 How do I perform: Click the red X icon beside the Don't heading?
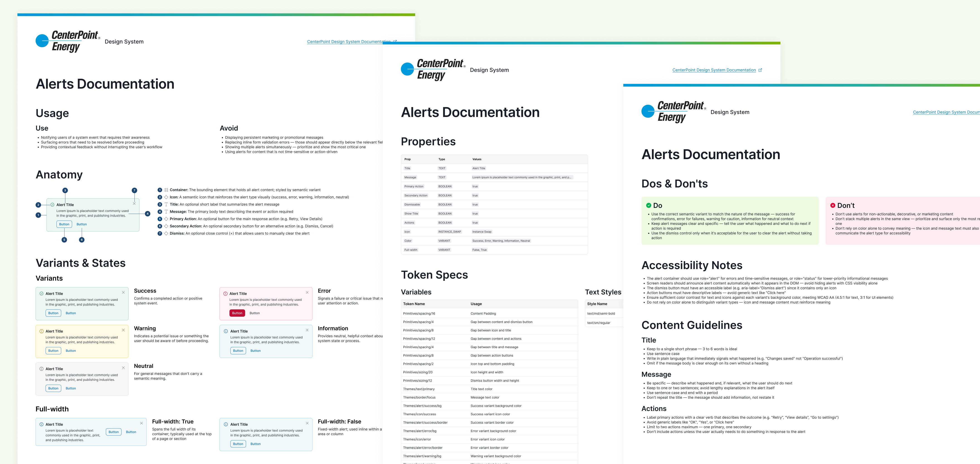pos(833,205)
